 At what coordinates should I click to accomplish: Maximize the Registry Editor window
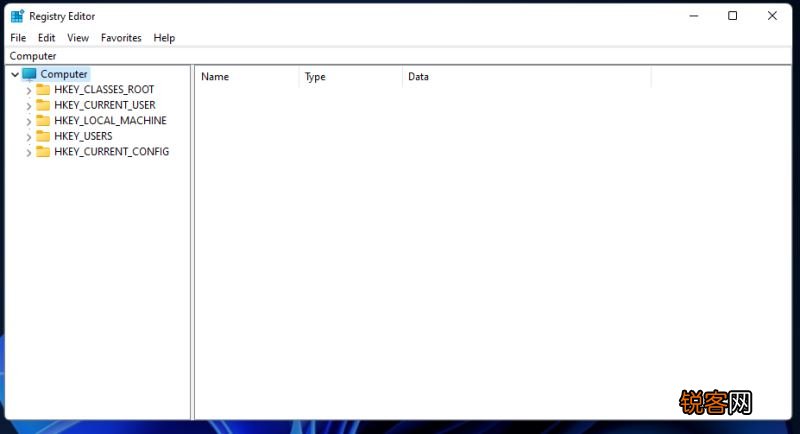click(x=733, y=16)
